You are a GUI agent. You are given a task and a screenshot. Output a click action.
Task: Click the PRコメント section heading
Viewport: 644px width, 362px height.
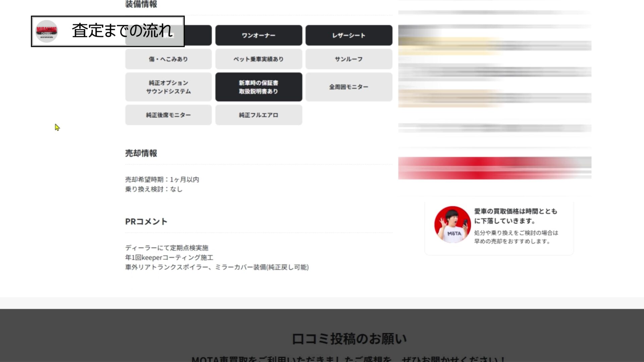tap(146, 222)
